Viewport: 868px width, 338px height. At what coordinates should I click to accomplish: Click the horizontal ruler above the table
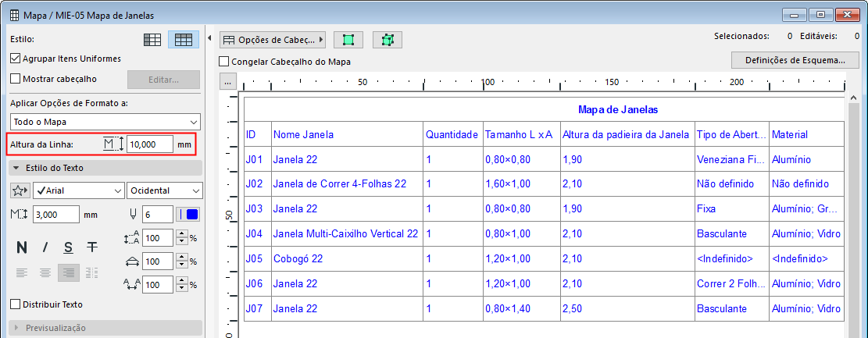coord(541,83)
